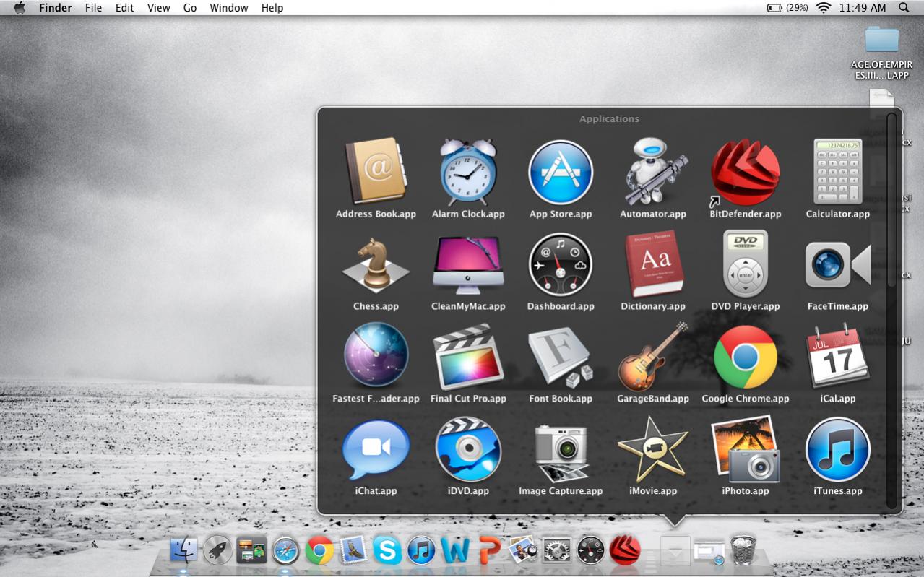Launch Microsoft Word from the Dock
The image size is (924, 577).
tap(455, 551)
